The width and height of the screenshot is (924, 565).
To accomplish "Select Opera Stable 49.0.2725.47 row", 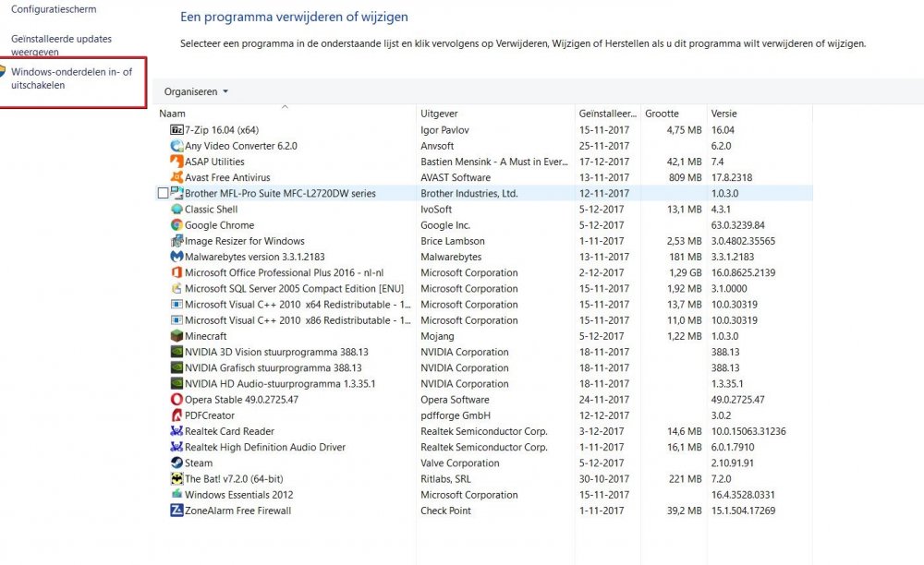I will (483, 400).
